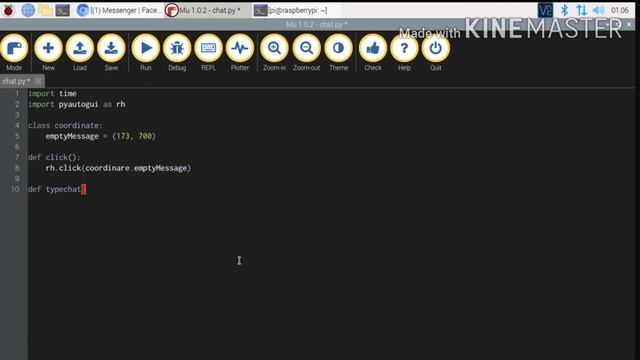640x360 pixels.
Task: Click 'pyautogui' on line 2
Action: coord(78,104)
